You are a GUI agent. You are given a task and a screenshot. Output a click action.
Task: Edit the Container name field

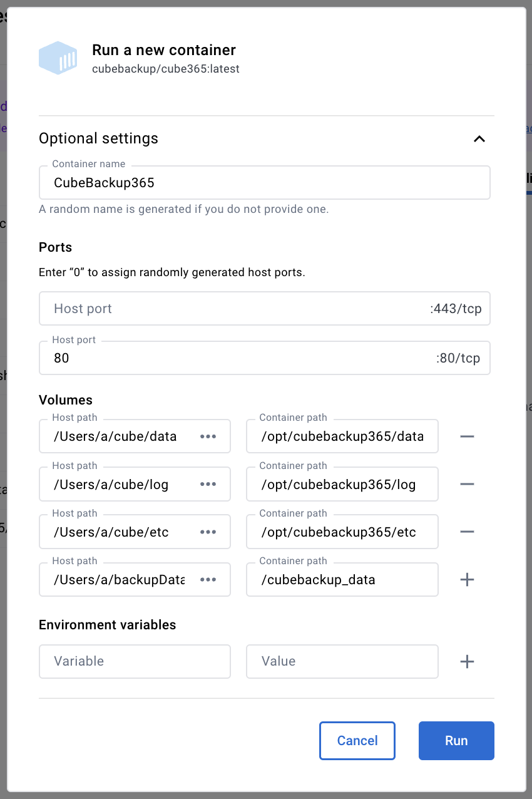coord(264,183)
